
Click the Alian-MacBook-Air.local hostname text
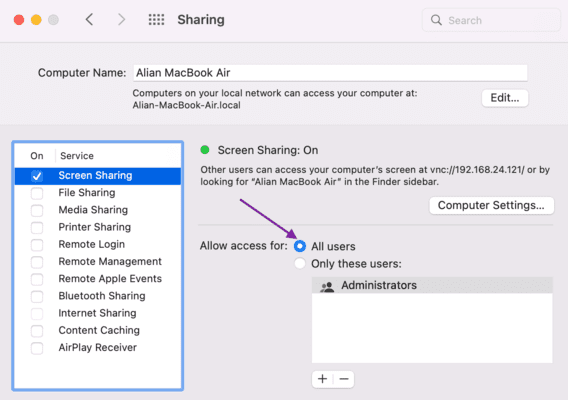point(186,105)
